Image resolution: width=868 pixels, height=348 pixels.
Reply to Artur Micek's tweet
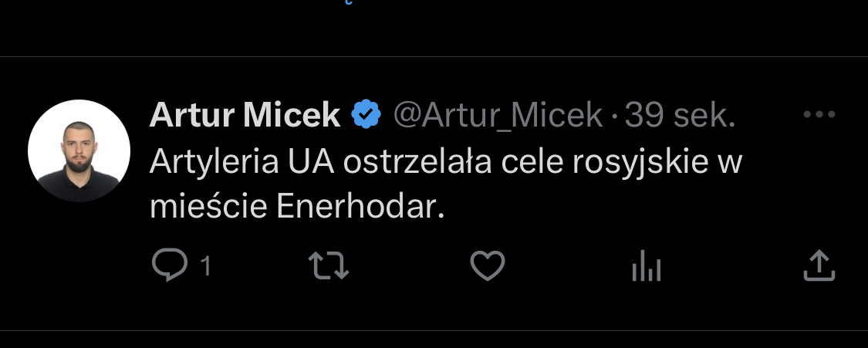pos(170,266)
